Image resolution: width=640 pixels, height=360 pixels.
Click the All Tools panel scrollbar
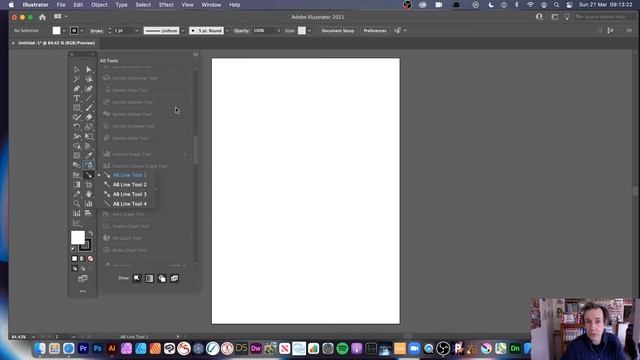(196, 149)
